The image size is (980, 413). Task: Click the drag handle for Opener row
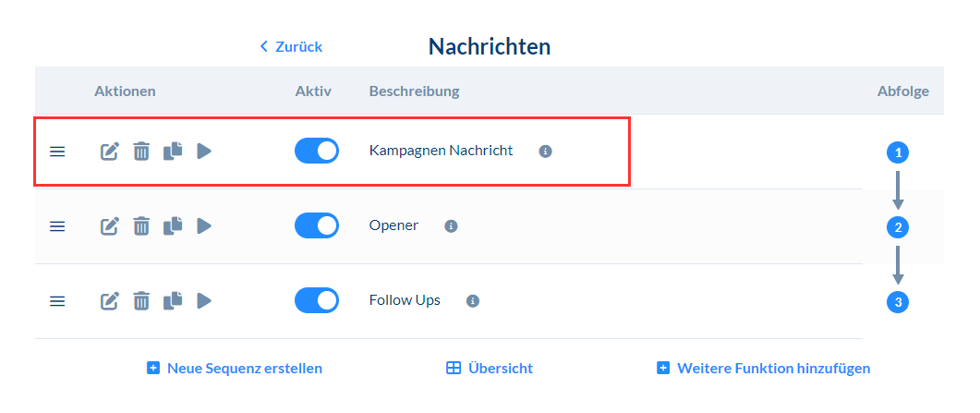tap(57, 225)
